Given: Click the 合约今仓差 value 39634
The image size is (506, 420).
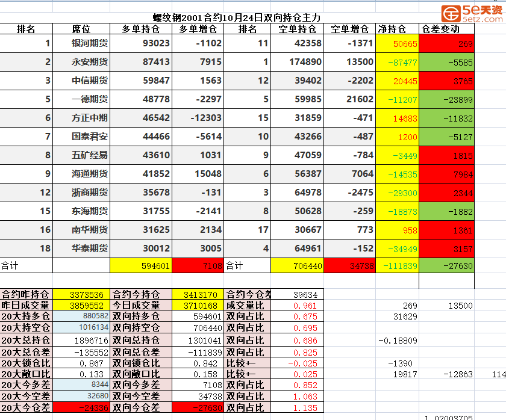Looking at the screenshot, I should point(297,294).
